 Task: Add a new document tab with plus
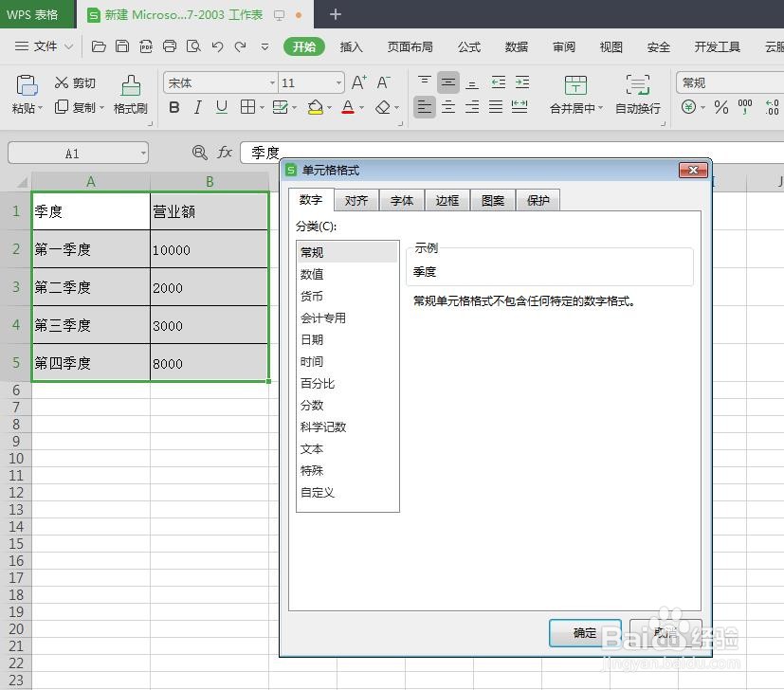pos(336,14)
